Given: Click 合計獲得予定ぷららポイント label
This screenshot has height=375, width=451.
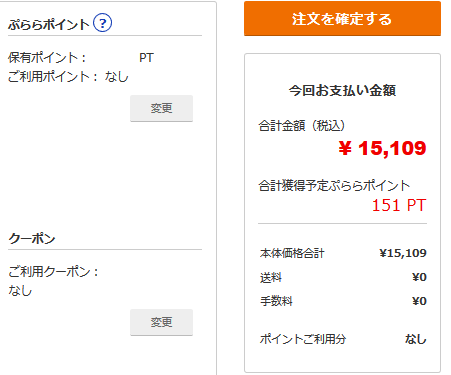Looking at the screenshot, I should (334, 186).
